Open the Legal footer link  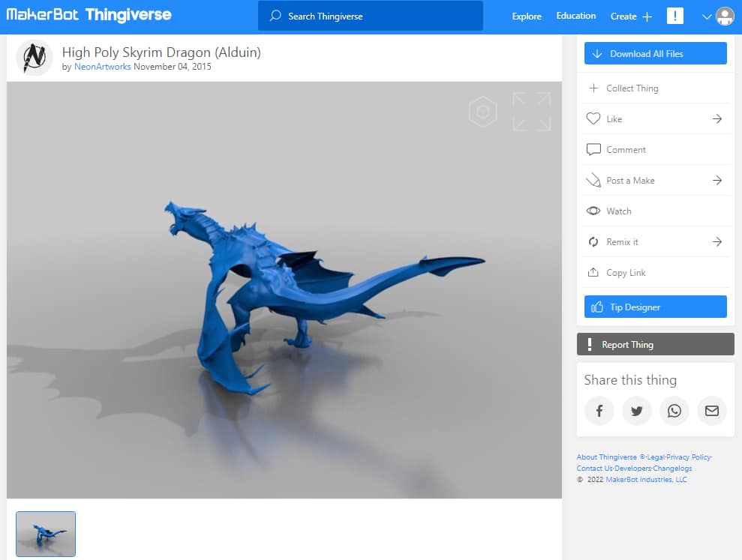pos(656,457)
